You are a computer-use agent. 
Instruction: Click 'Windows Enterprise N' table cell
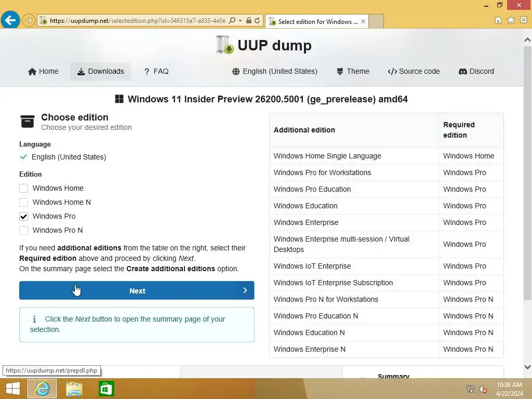354,349
